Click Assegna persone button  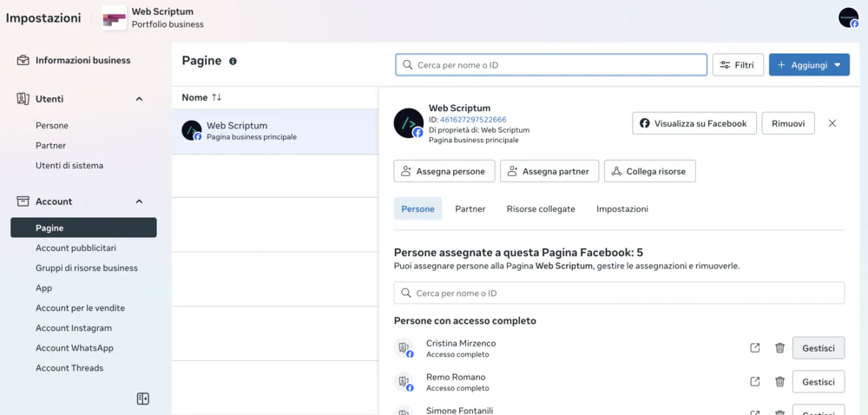pyautogui.click(x=444, y=171)
